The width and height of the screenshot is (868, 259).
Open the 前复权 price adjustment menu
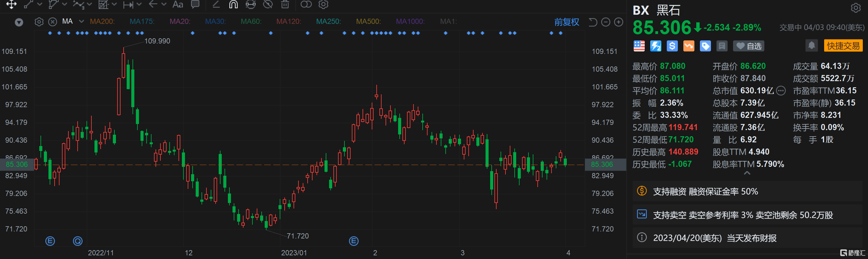pyautogui.click(x=567, y=22)
